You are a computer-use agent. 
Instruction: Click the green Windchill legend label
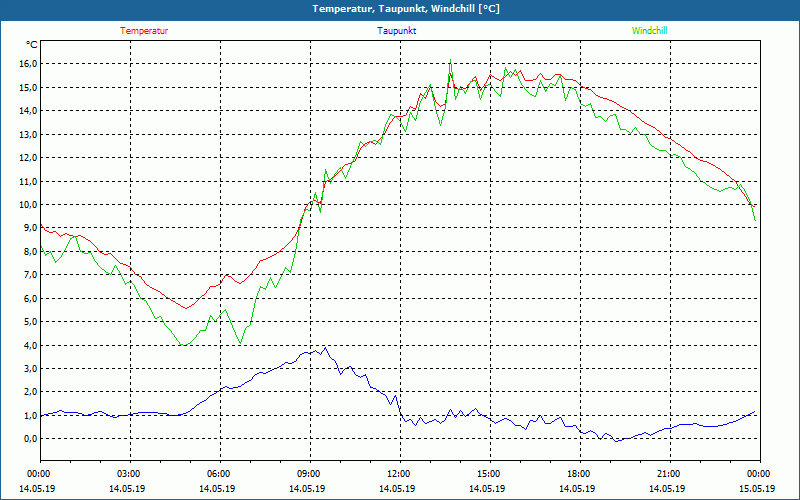pyautogui.click(x=649, y=31)
